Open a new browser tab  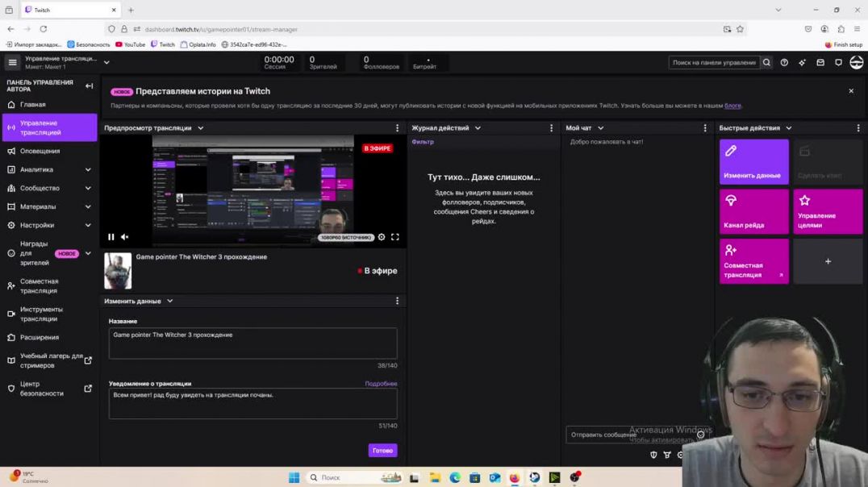tap(131, 10)
